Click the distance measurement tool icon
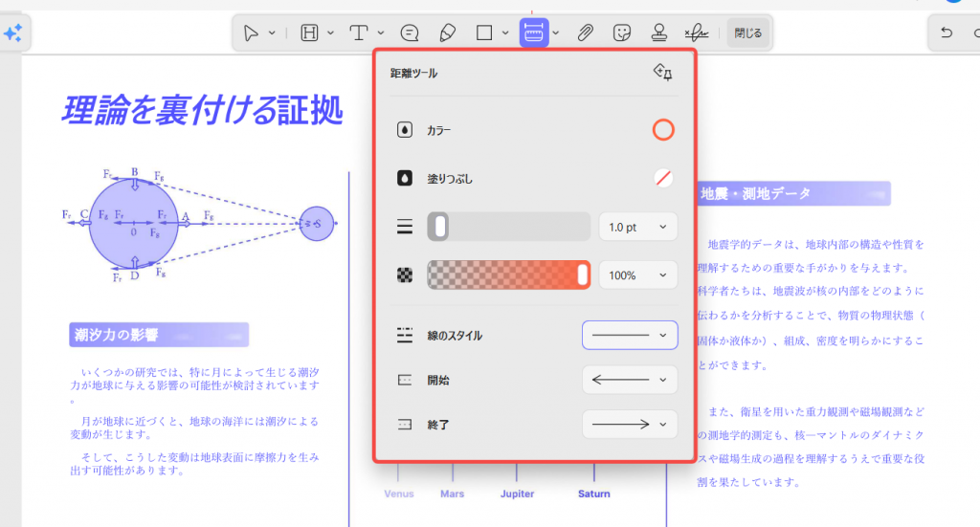This screenshot has width=980, height=527. 534,33
